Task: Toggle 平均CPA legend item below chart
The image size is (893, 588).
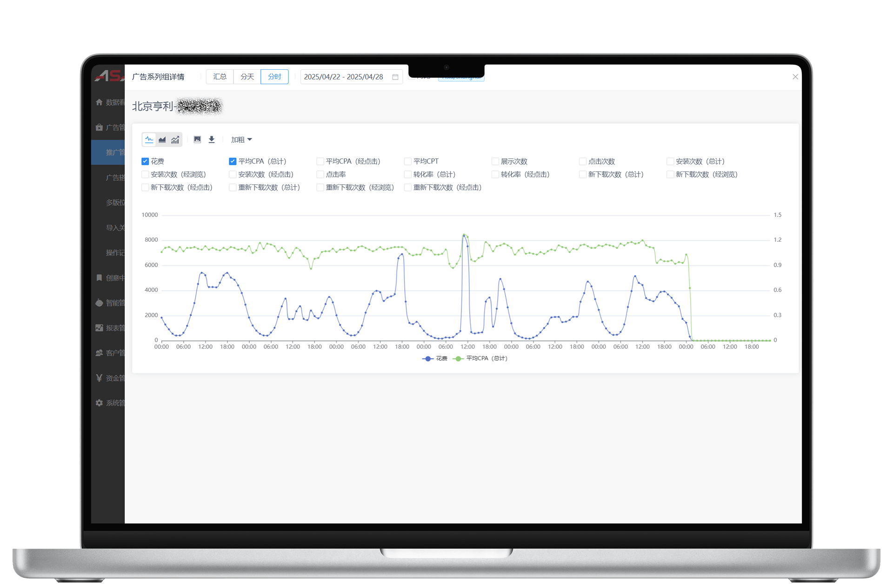Action: point(480,358)
